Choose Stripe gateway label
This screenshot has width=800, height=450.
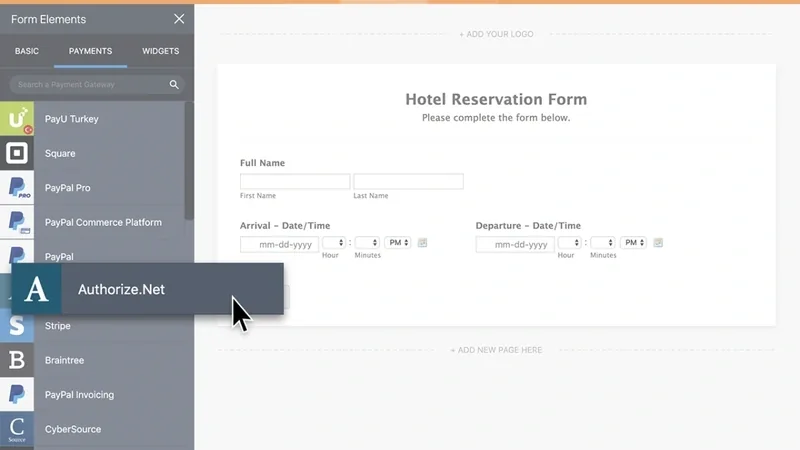click(x=57, y=326)
